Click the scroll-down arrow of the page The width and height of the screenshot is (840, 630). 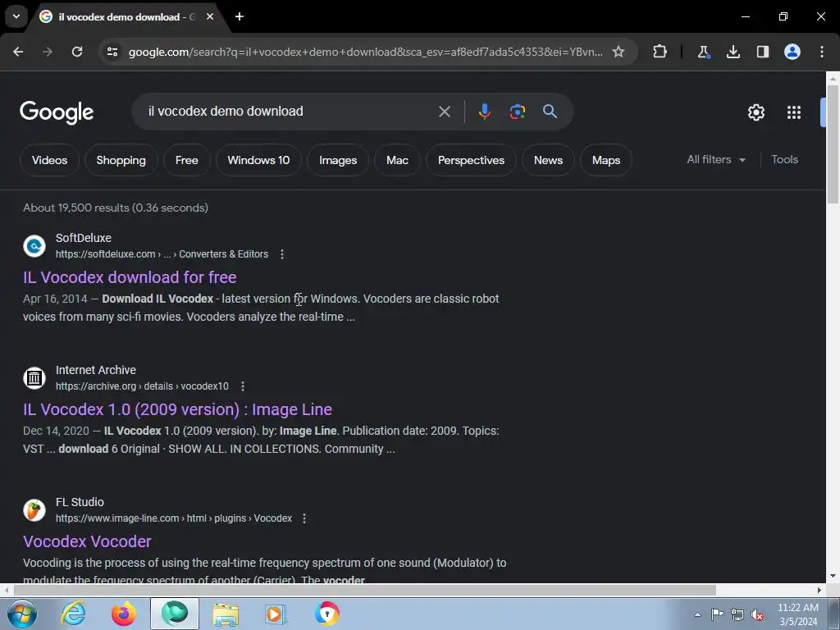pyautogui.click(x=833, y=576)
